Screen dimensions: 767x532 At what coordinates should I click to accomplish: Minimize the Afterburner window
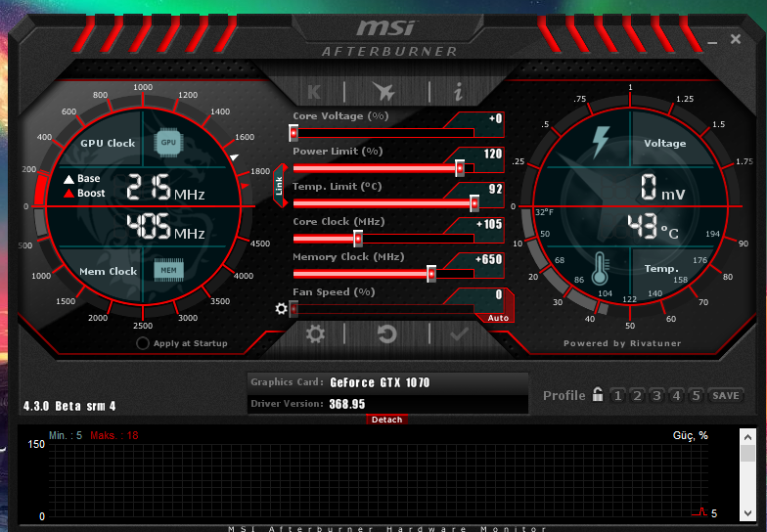tap(712, 43)
